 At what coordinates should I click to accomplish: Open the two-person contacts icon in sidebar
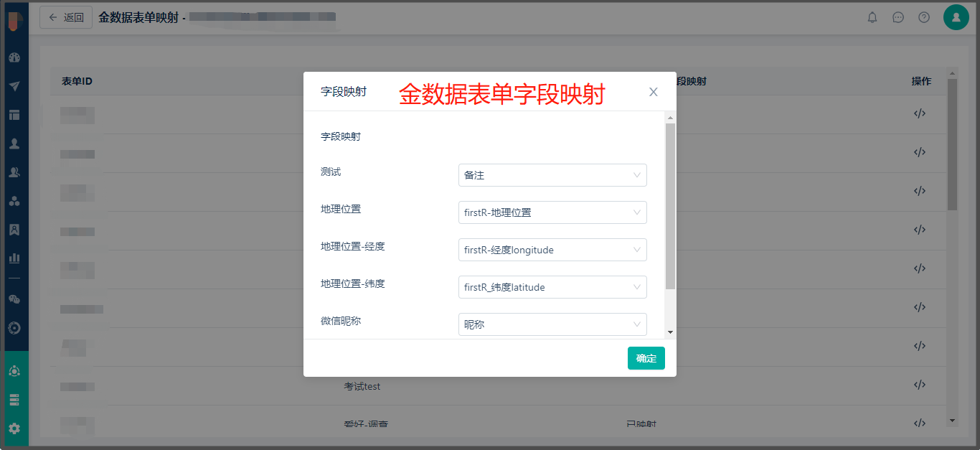[14, 172]
